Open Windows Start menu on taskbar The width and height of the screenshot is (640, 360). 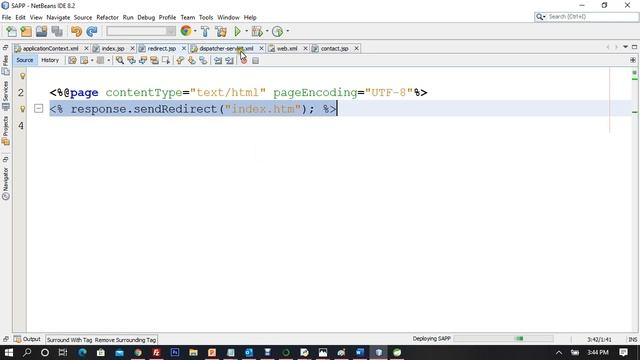click(9, 352)
